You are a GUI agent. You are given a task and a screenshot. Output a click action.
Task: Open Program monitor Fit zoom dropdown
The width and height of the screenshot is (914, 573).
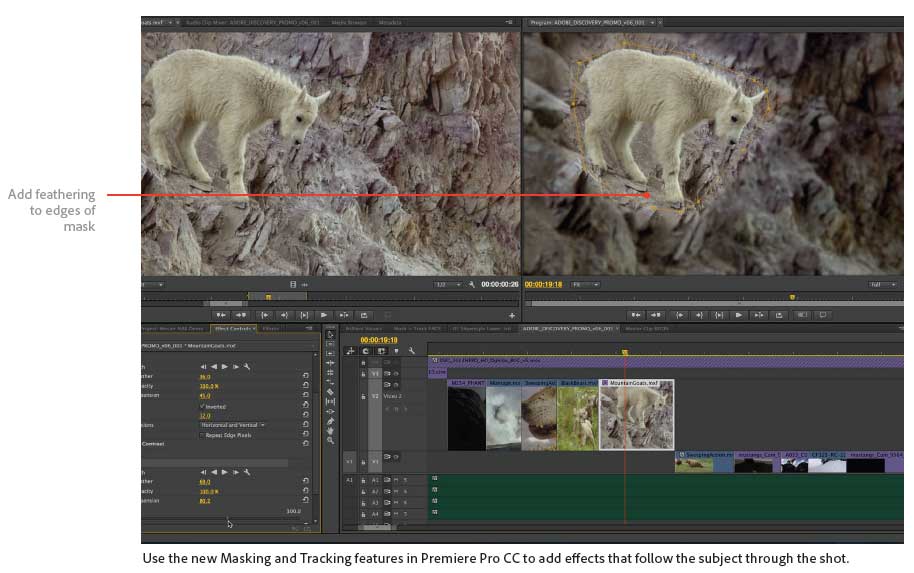pyautogui.click(x=585, y=284)
